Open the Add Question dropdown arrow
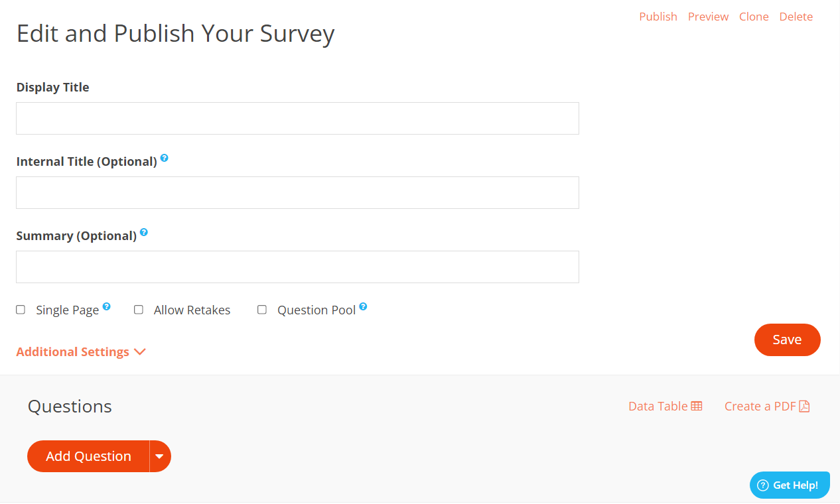The image size is (840, 504). coord(159,456)
